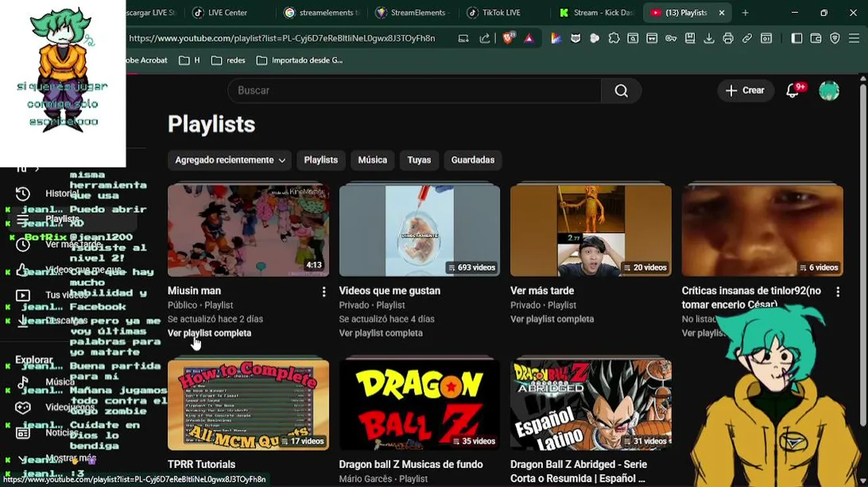This screenshot has width=868, height=487.
Task: Open the TPRR Tutorials playlist title
Action: [201, 465]
